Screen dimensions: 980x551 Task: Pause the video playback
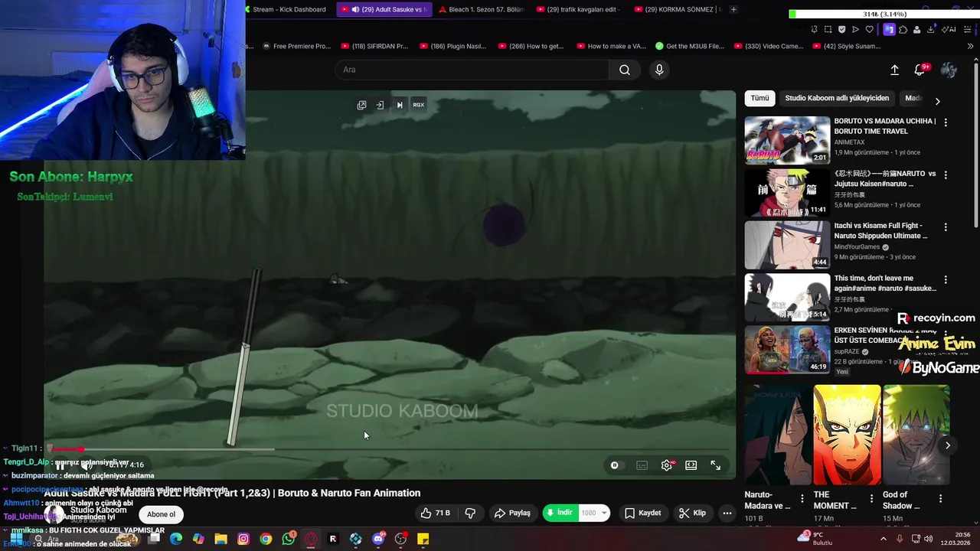[x=60, y=465]
